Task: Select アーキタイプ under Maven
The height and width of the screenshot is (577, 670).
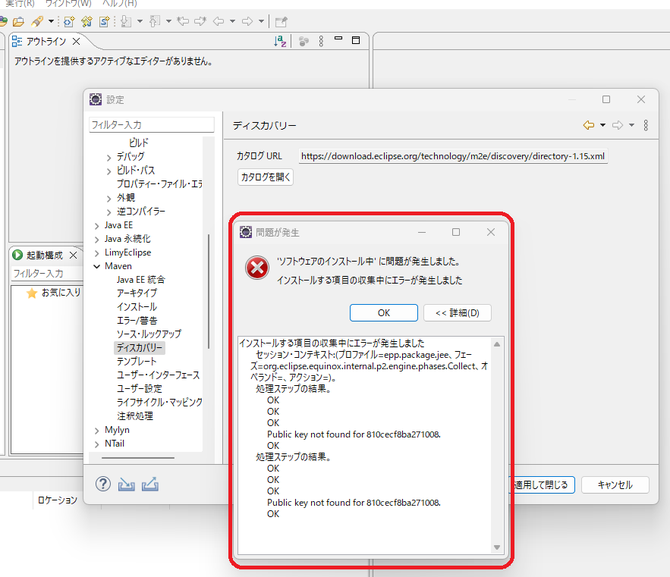Action: 137,293
